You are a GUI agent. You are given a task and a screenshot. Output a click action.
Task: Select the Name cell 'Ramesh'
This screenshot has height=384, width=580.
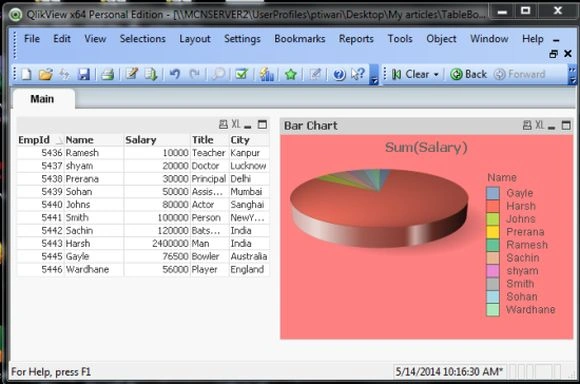click(94, 153)
